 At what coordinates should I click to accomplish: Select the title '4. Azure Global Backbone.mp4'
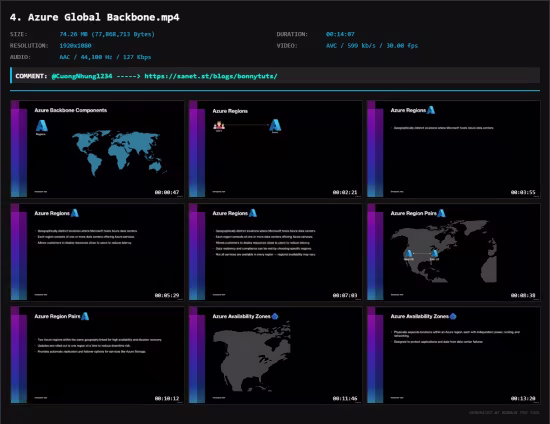pos(94,17)
